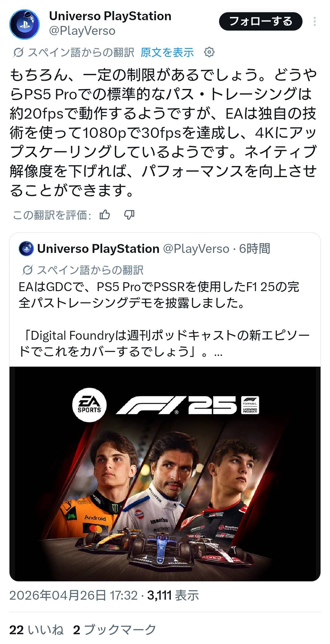This screenshot has height=644, width=330.
Task: View the 22 いいね likes list
Action: click(x=36, y=630)
